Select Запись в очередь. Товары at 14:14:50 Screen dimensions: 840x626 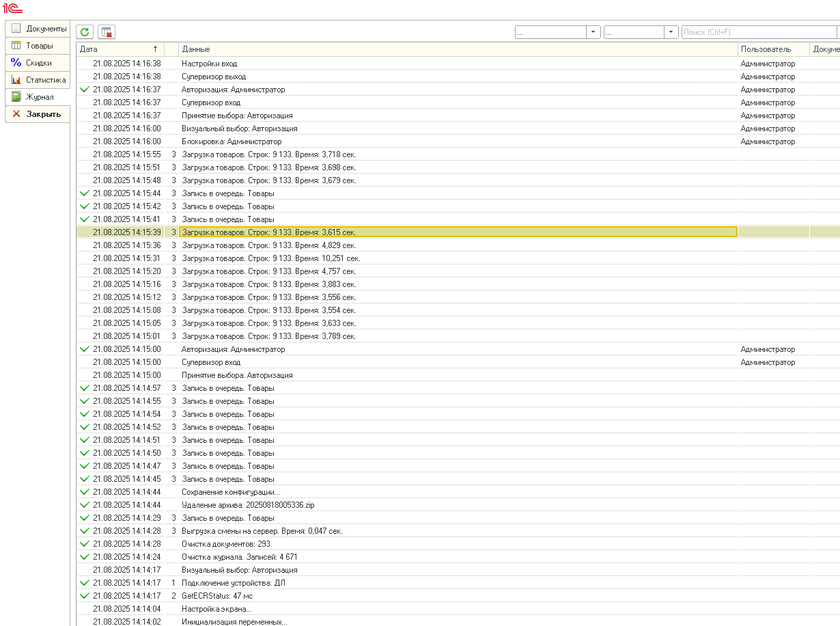click(458, 453)
